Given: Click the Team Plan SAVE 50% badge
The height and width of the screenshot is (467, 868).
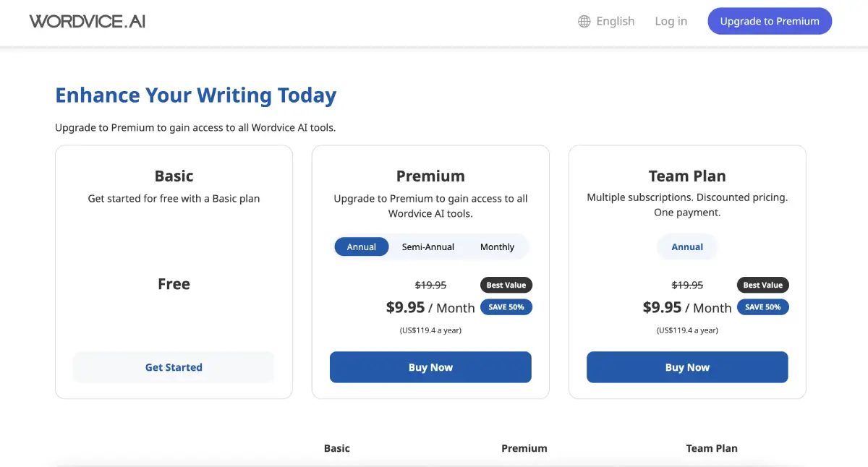Looking at the screenshot, I should click(762, 307).
